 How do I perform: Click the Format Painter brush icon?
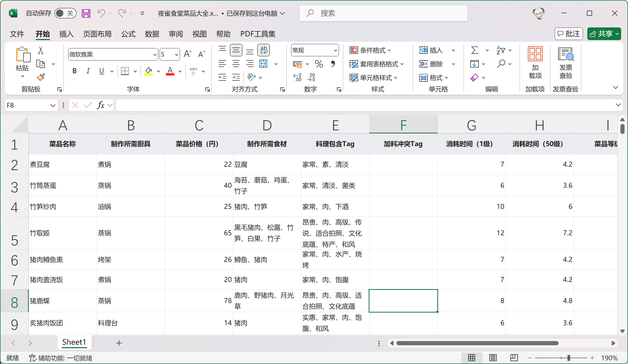(41, 77)
